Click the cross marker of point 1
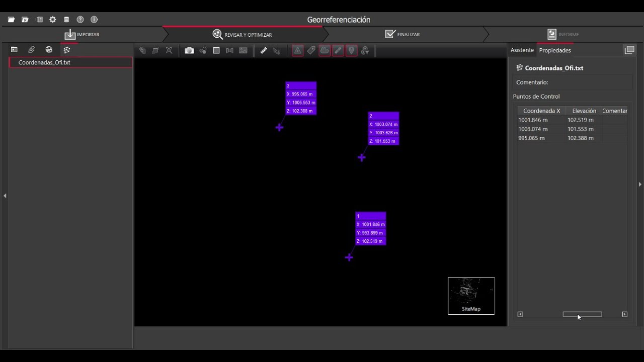The height and width of the screenshot is (362, 644). (349, 258)
